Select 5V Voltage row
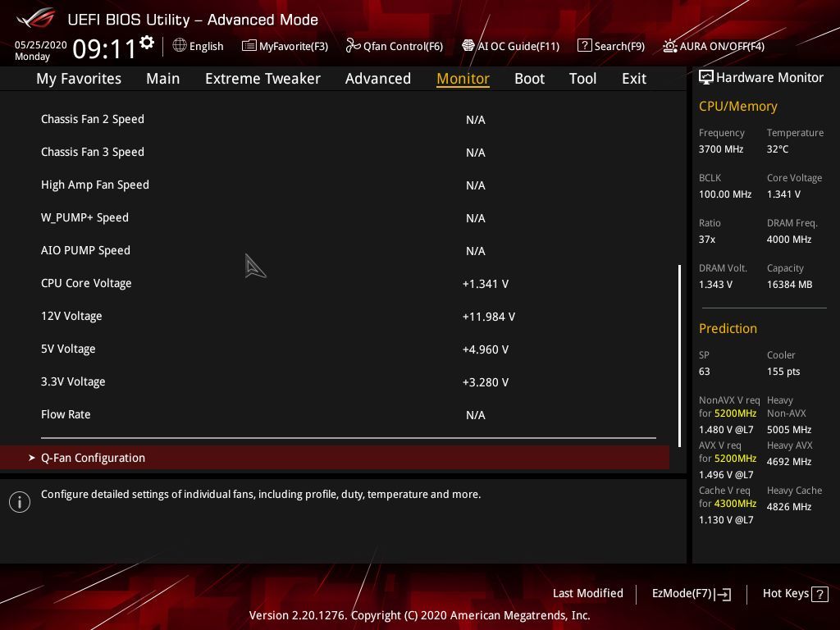This screenshot has height=630, width=840. pyautogui.click(x=335, y=349)
